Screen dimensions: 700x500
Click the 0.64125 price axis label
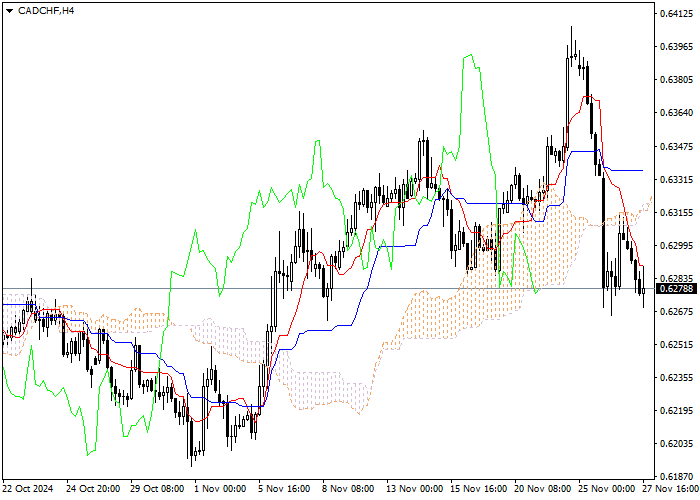coord(676,14)
